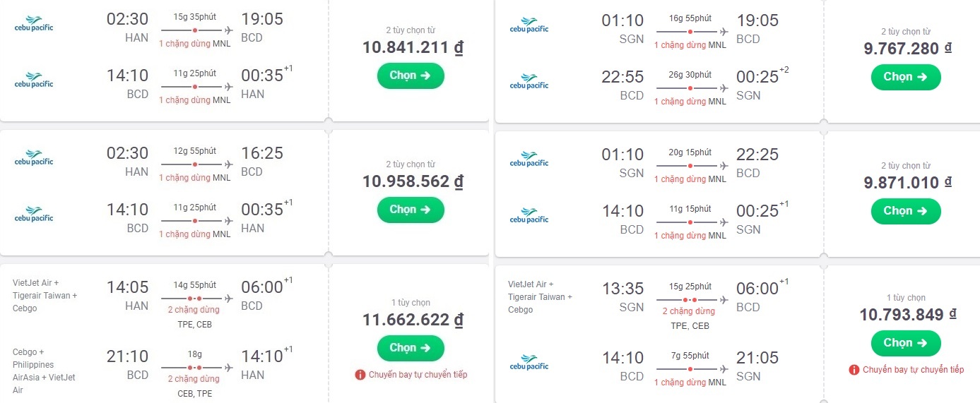Click warning icon beside 11.662.622 ₫ self-transfer notice
Image resolution: width=980 pixels, height=403 pixels.
click(x=360, y=375)
